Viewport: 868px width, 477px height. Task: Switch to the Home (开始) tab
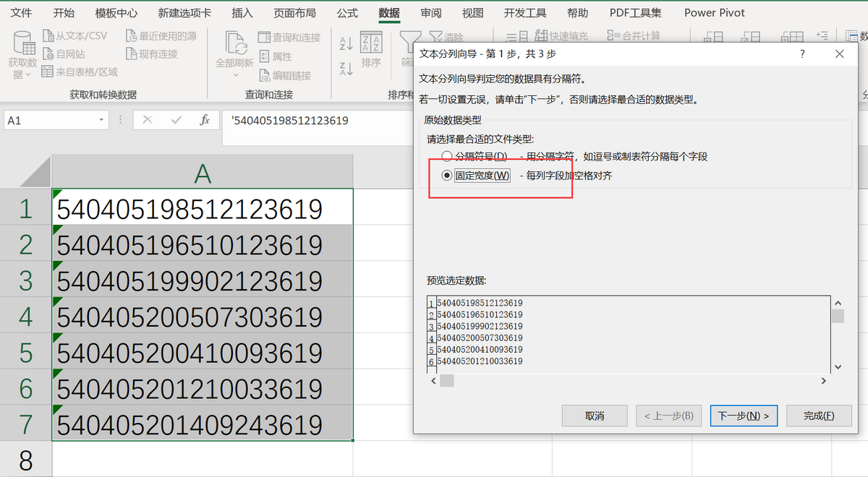coord(64,13)
